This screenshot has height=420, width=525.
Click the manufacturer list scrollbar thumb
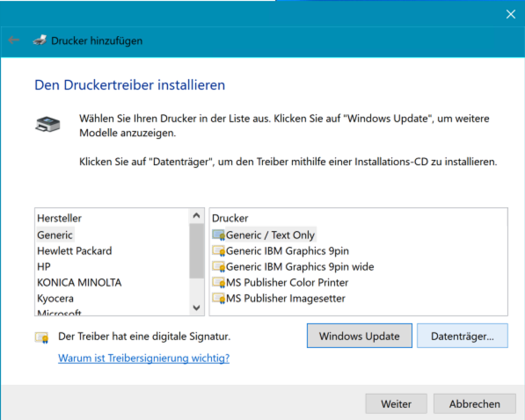196,251
